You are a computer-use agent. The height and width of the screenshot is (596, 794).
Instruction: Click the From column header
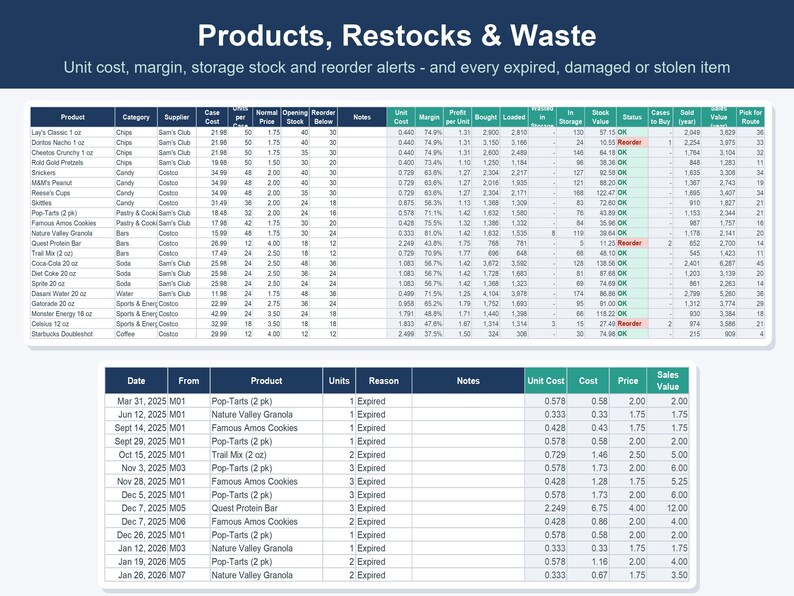click(189, 381)
